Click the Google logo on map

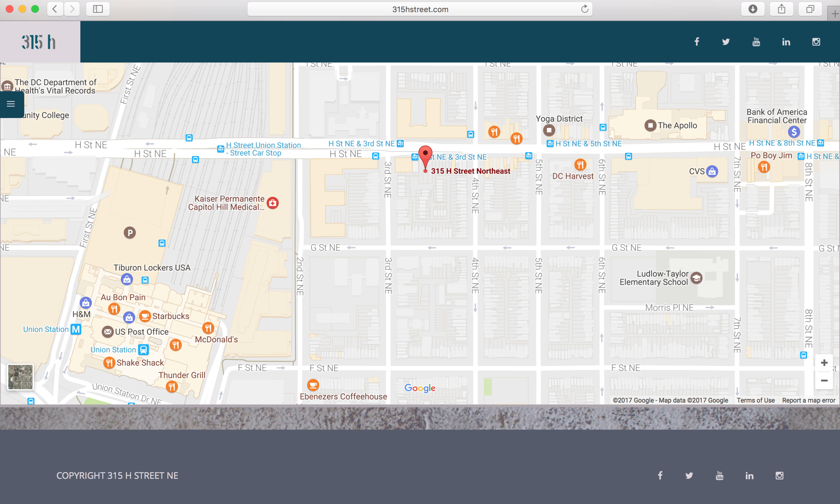(420, 388)
